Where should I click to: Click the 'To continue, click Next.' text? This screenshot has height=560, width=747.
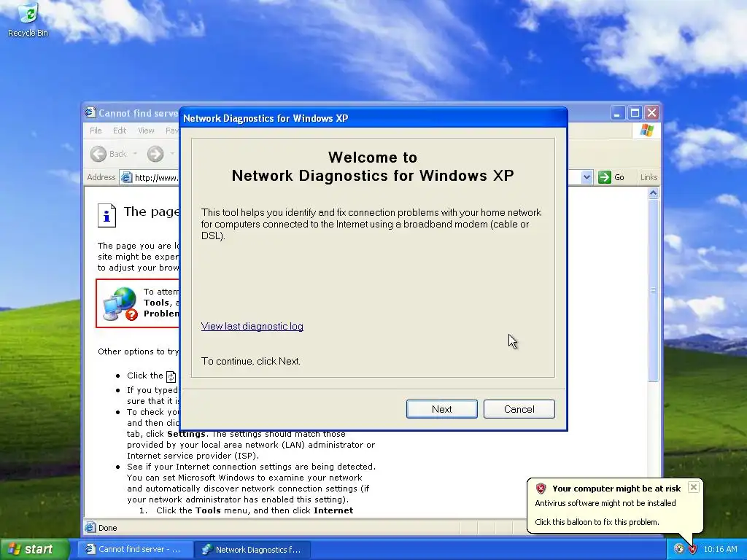click(x=251, y=361)
